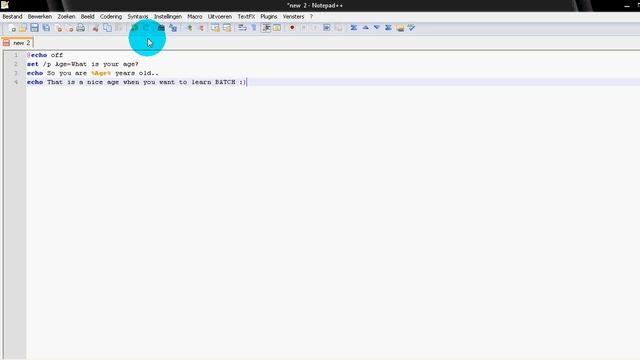Toggle synchronize horizontal scrolling icon
The width and height of the screenshot is (640, 360).
tap(227, 28)
